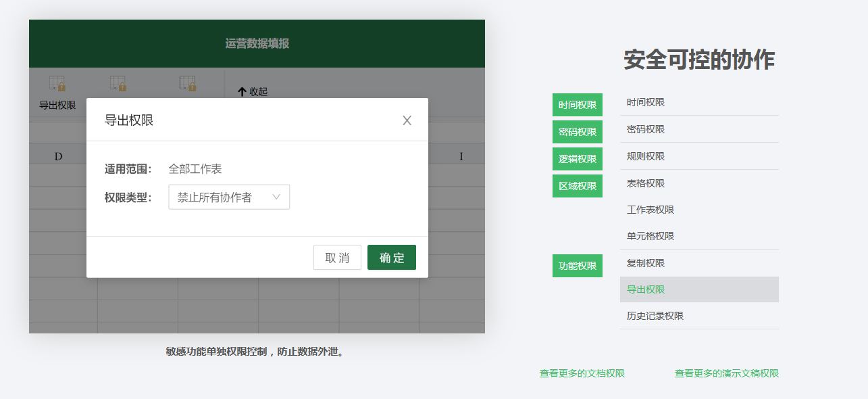Close the 导出权限 dialog with X

pos(407,120)
